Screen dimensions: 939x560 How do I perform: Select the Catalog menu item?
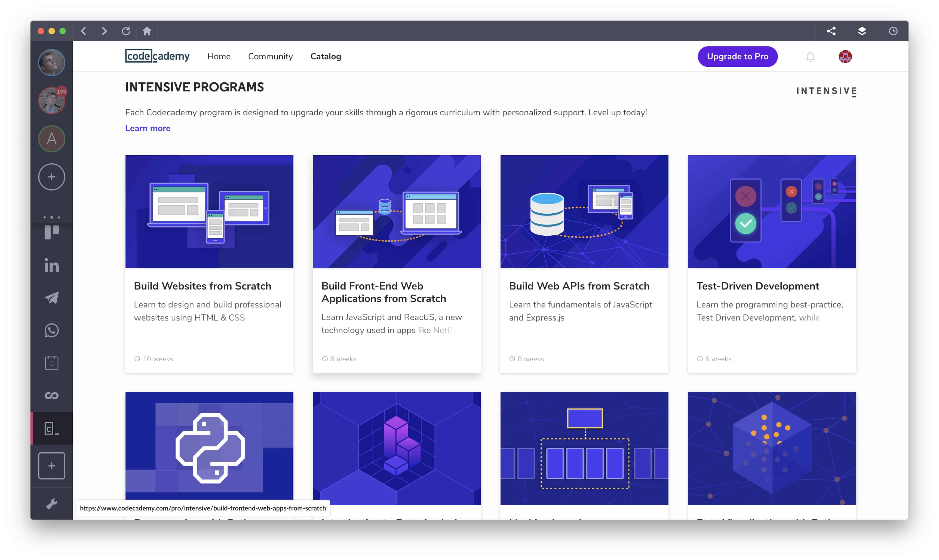[325, 57]
